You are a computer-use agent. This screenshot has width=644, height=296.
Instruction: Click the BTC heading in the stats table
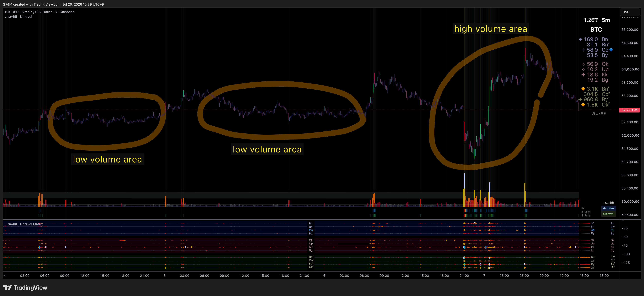pos(596,30)
